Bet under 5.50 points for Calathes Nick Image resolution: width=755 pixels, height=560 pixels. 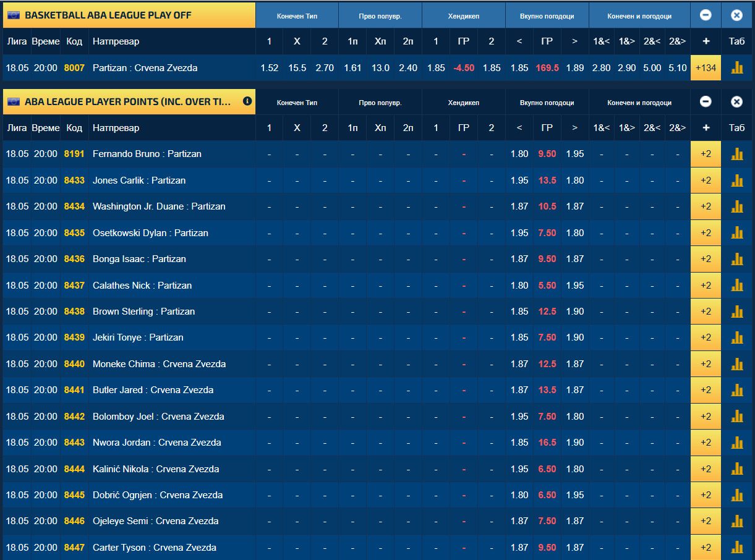(x=519, y=286)
